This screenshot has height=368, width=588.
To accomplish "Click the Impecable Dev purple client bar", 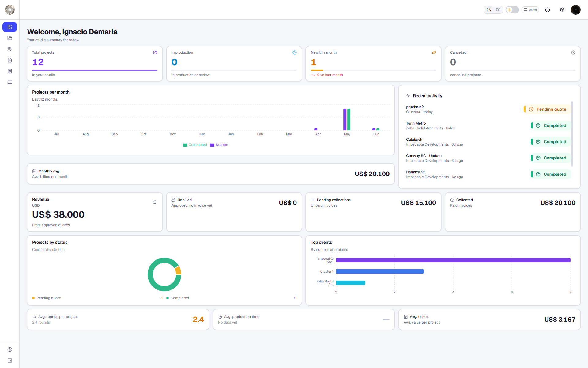I will [x=453, y=260].
